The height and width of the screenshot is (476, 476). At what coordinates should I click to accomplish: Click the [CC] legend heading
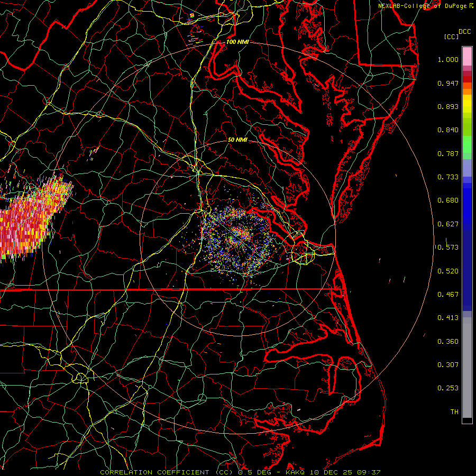point(451,36)
